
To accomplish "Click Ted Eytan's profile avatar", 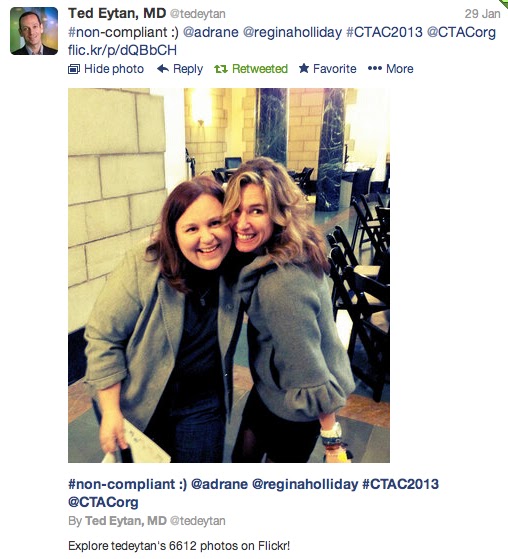I will point(34,31).
